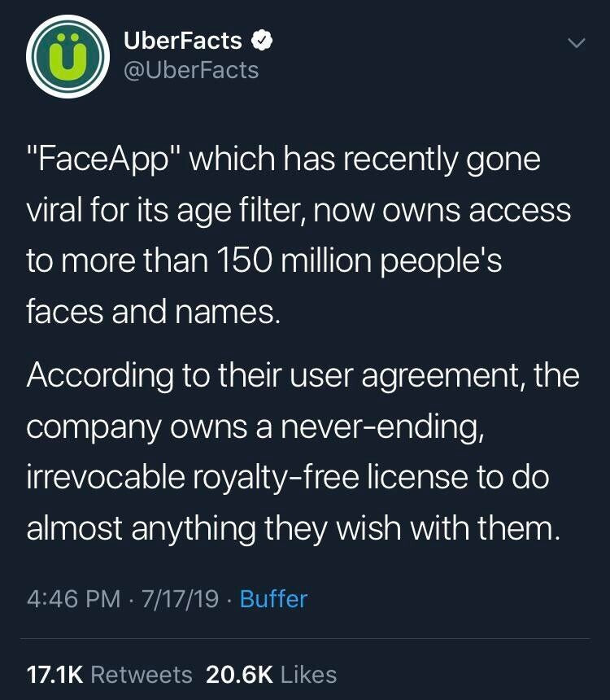
Task: View the 20.6K Likes list
Action: (272, 674)
